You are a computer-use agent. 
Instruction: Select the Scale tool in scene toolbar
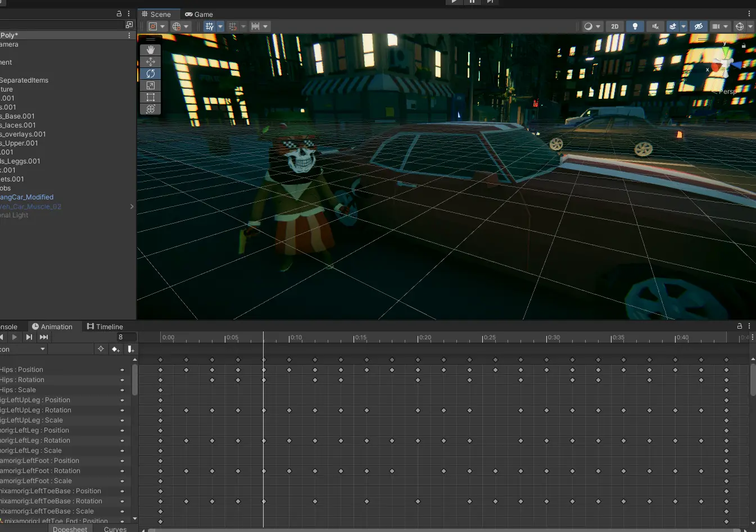[x=150, y=85]
